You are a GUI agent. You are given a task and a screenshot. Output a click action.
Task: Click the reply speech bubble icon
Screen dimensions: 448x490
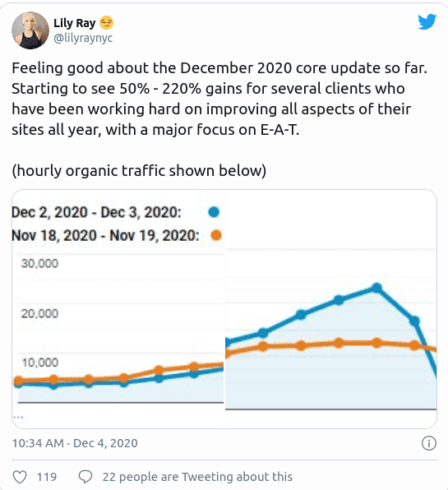click(85, 477)
